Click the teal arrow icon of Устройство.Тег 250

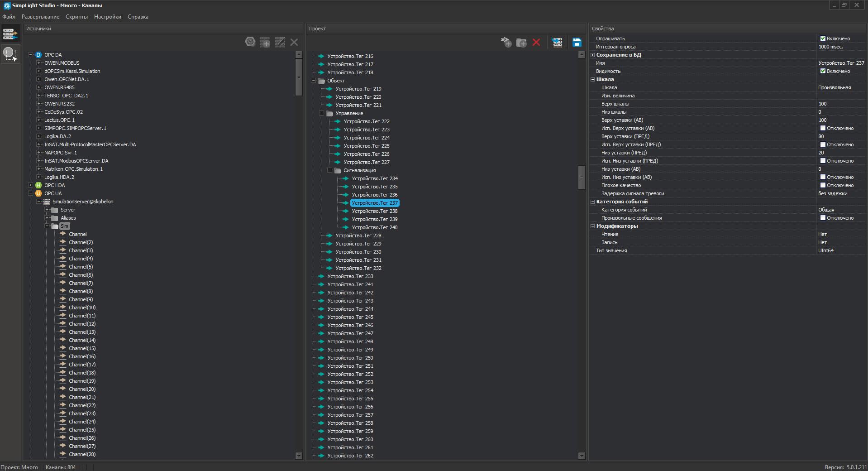click(x=321, y=358)
